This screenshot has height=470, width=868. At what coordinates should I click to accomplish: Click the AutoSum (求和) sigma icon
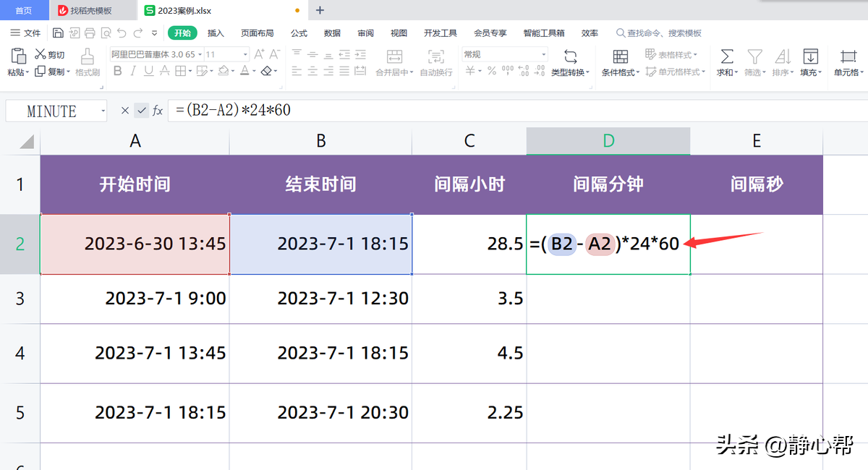pos(728,56)
